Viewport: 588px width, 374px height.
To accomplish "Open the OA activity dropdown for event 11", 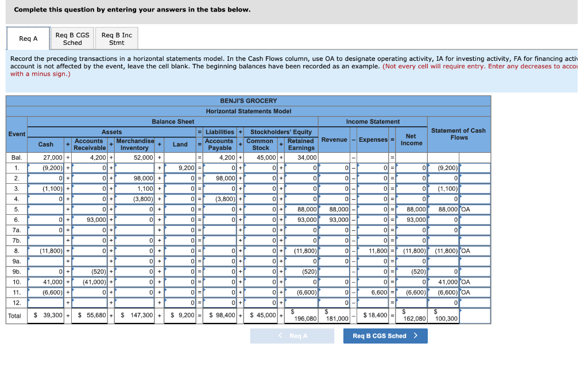I will click(x=475, y=292).
